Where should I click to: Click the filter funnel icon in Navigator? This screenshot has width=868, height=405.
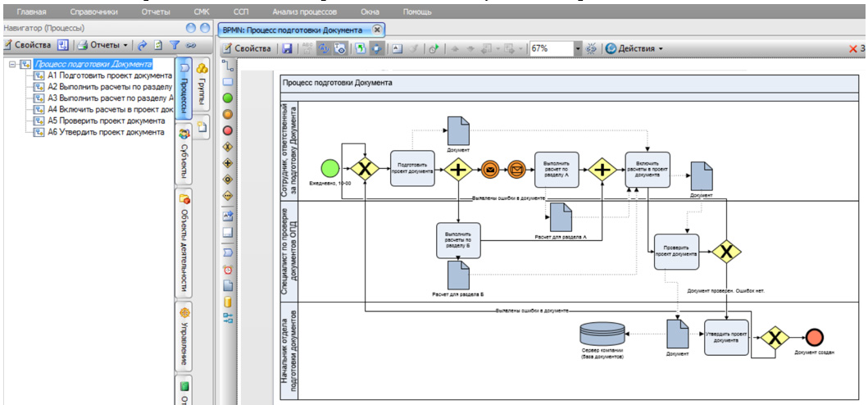[x=175, y=45]
